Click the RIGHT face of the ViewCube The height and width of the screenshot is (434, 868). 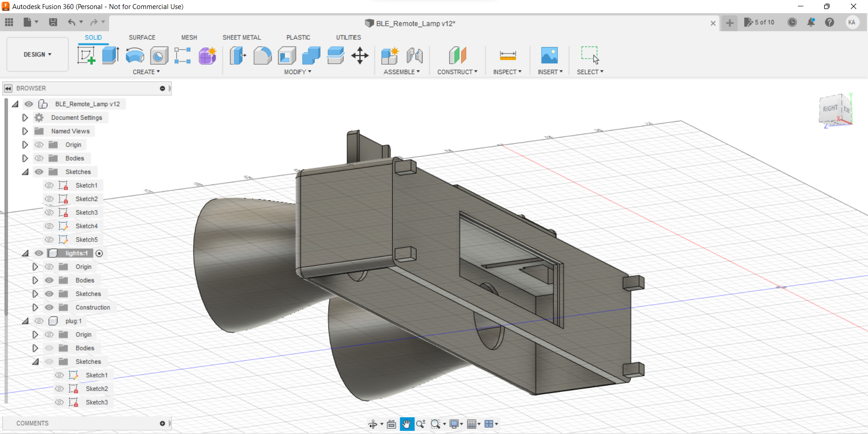(x=830, y=108)
